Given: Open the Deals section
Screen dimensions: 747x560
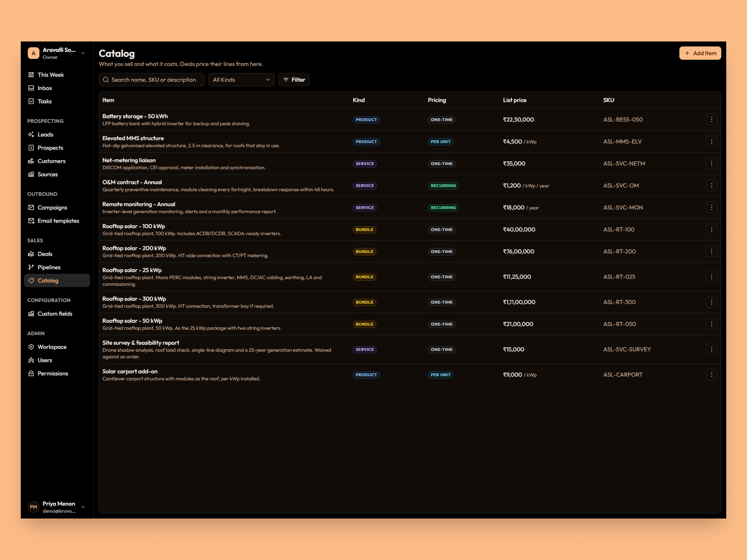Looking at the screenshot, I should (x=57, y=254).
